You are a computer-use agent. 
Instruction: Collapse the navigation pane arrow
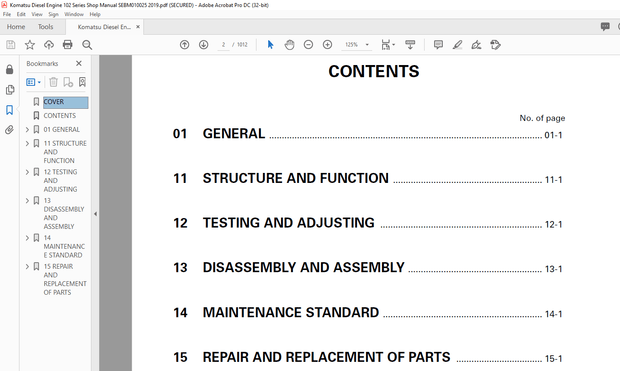95,214
